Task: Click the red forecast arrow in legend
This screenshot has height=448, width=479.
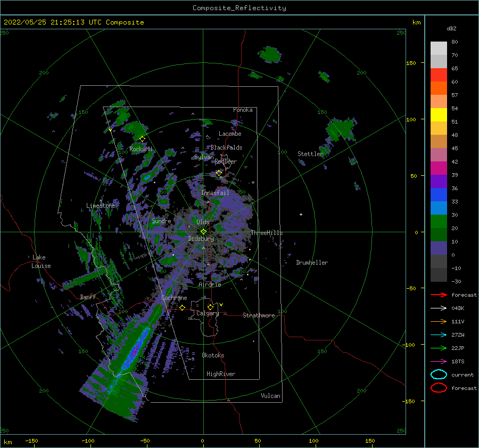Action: pyautogui.click(x=439, y=295)
